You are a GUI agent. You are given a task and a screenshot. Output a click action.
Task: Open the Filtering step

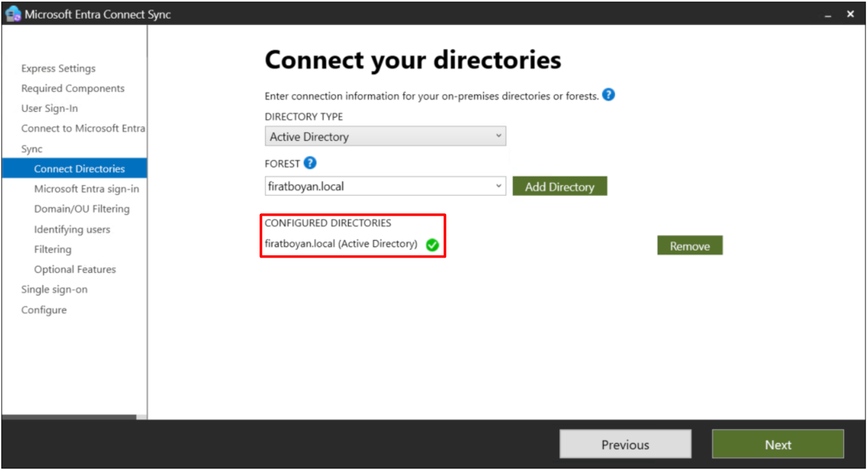point(53,249)
